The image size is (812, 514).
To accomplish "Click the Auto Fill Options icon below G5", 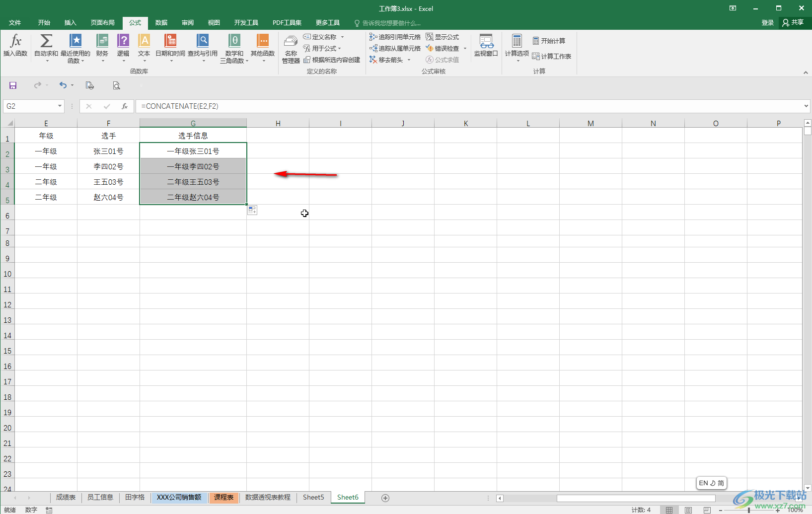I will [x=252, y=210].
